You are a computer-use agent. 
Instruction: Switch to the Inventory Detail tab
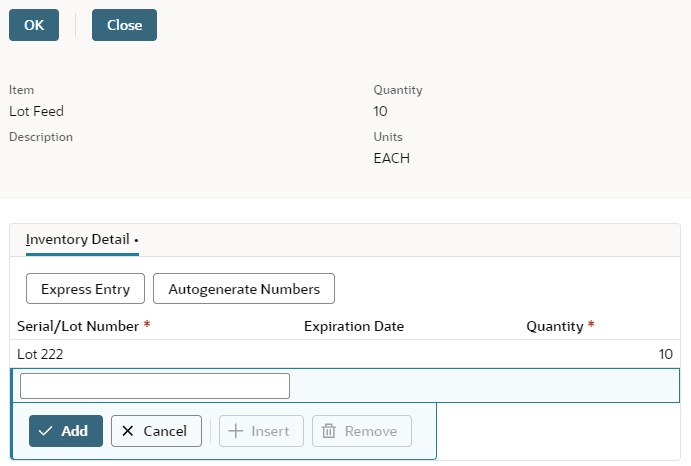pos(78,240)
